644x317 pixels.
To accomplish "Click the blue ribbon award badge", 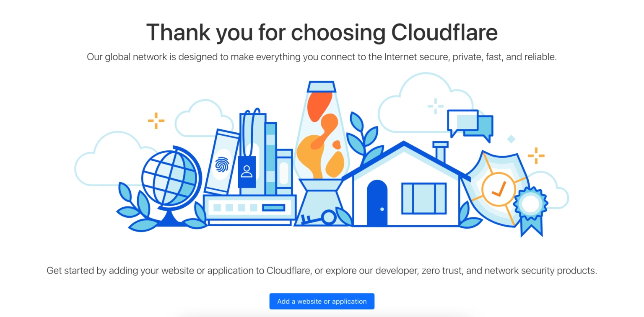I will click(x=531, y=209).
